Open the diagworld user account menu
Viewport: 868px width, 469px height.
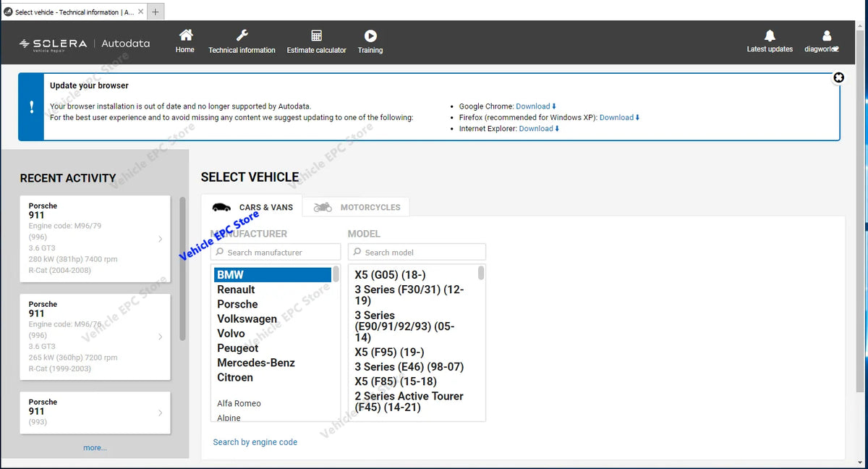(822, 41)
